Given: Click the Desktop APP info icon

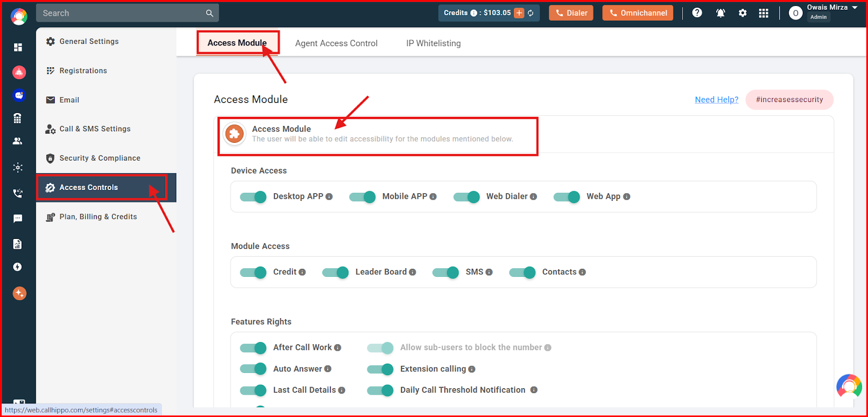Looking at the screenshot, I should click(329, 197).
